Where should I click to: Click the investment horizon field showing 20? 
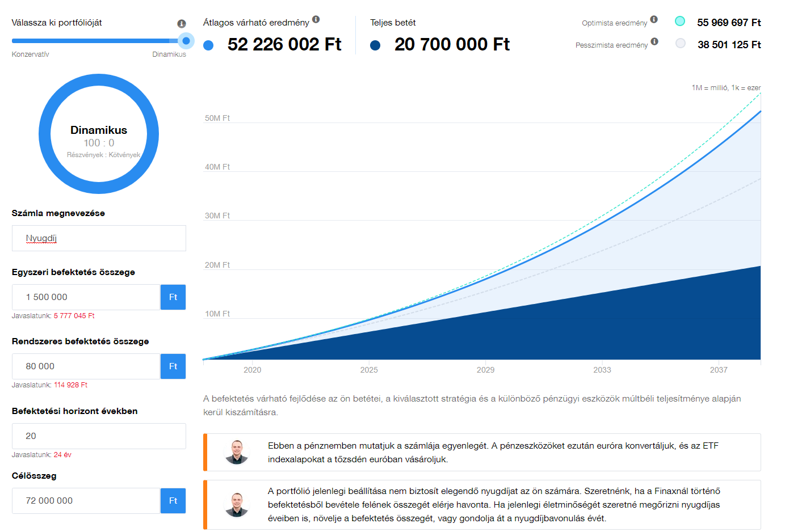[99, 436]
